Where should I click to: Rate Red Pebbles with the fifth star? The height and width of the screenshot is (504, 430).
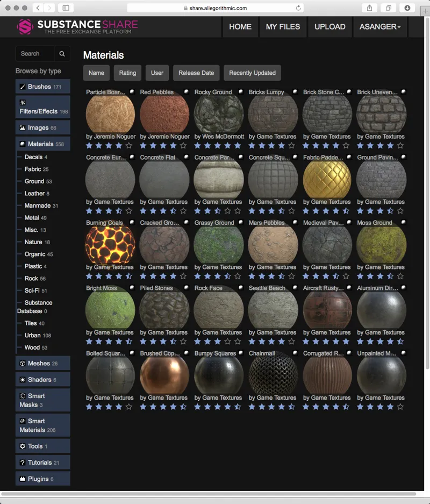coord(183,146)
